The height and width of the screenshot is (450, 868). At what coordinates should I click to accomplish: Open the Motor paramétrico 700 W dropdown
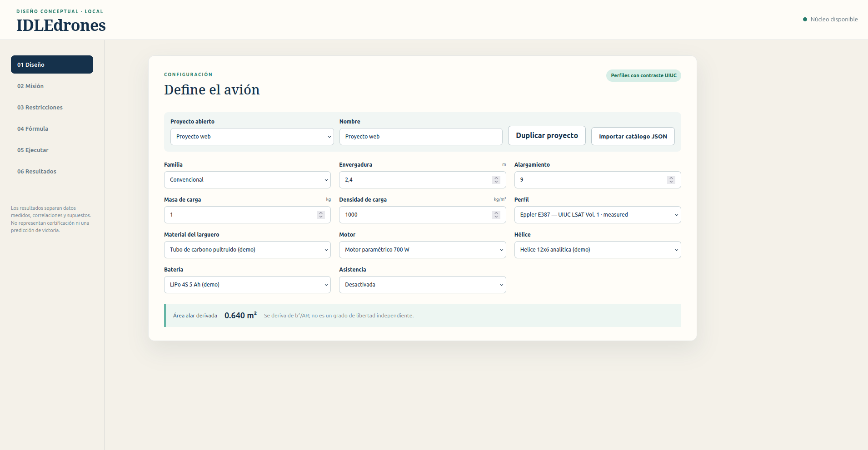pyautogui.click(x=423, y=250)
